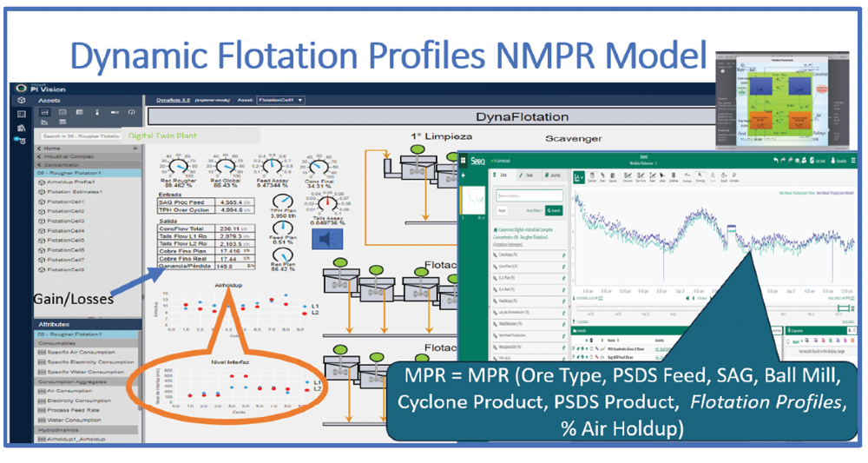868x463 pixels.
Task: Click the search field in PI Vision assets
Action: tap(81, 136)
